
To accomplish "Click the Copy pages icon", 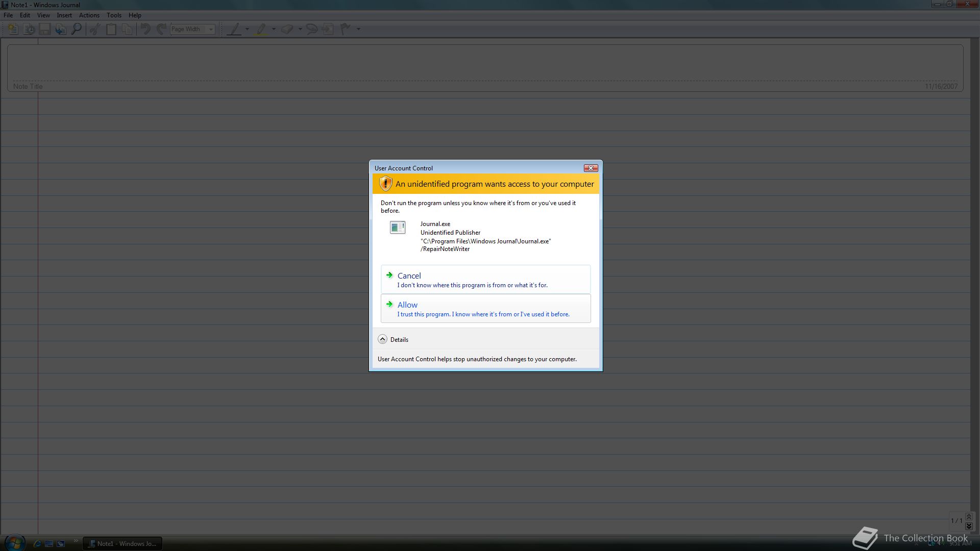I will [x=127, y=29].
